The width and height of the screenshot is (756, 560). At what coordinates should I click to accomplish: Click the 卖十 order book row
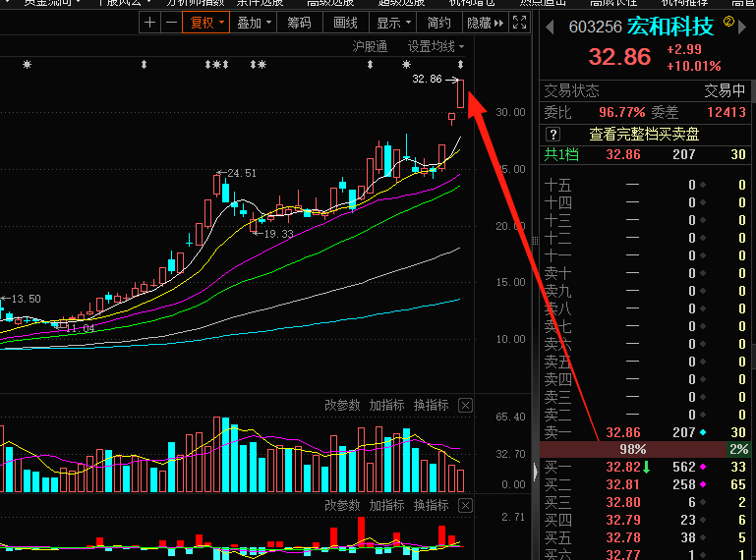[x=645, y=273]
